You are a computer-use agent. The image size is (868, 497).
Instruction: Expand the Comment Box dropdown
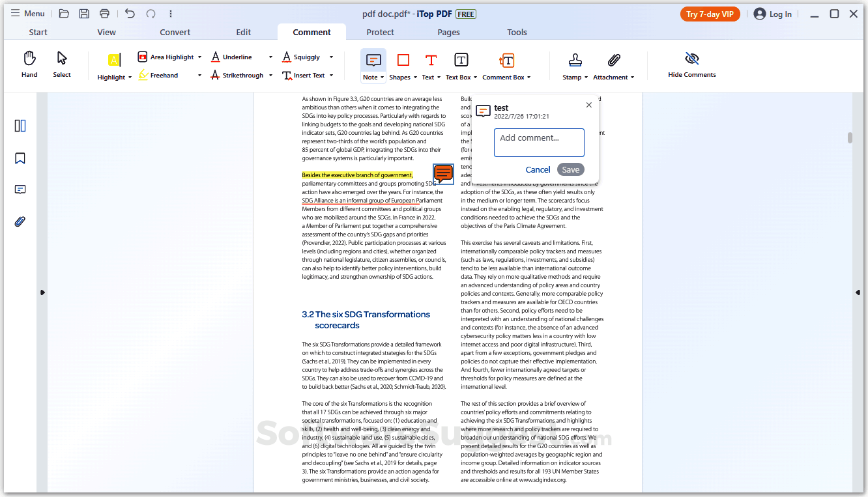pos(528,77)
